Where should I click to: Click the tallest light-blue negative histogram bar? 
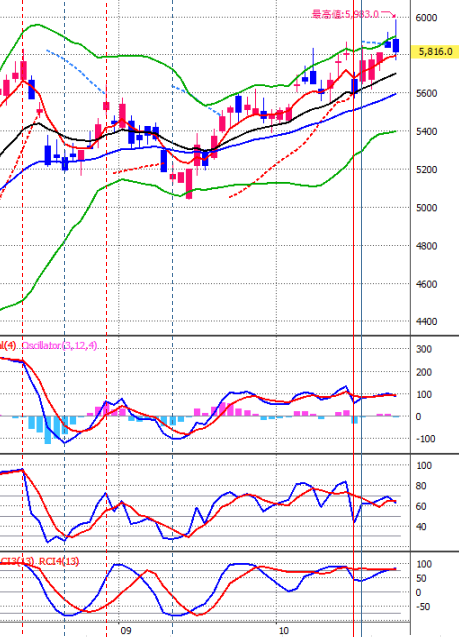pos(48,430)
